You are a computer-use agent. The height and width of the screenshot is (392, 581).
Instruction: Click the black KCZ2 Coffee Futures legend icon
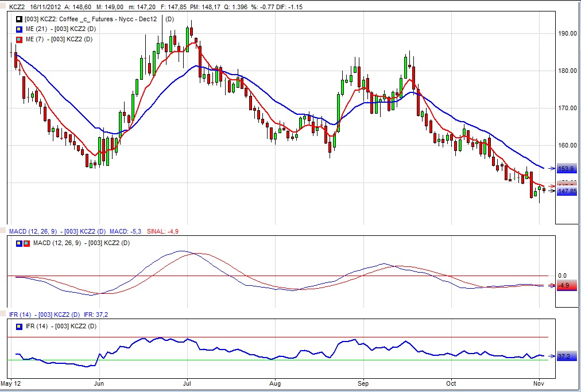(x=18, y=20)
